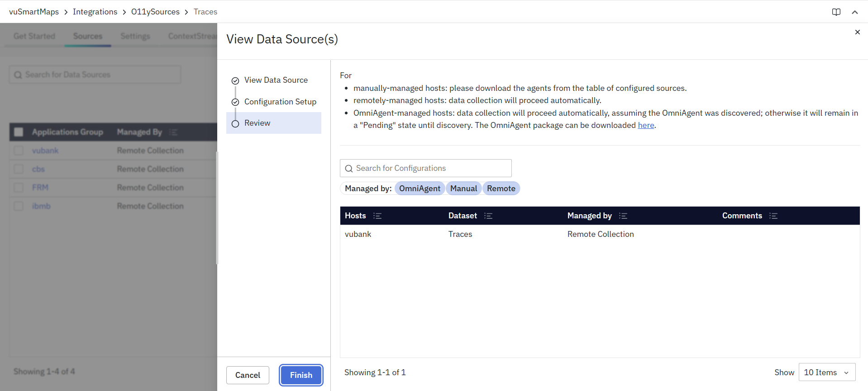This screenshot has height=391, width=868.
Task: Click the Finish button
Action: (301, 375)
